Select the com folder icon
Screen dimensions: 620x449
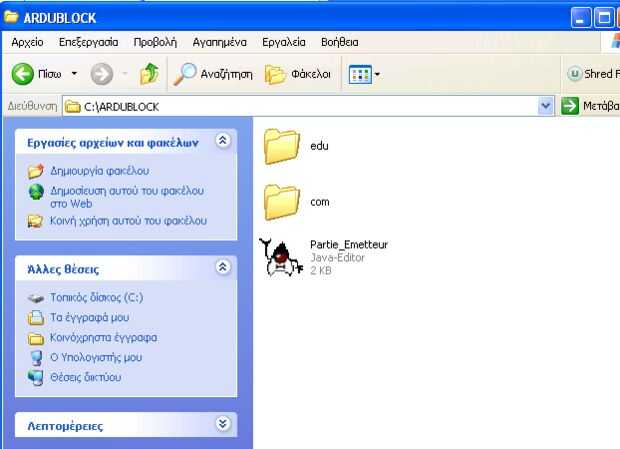click(281, 202)
